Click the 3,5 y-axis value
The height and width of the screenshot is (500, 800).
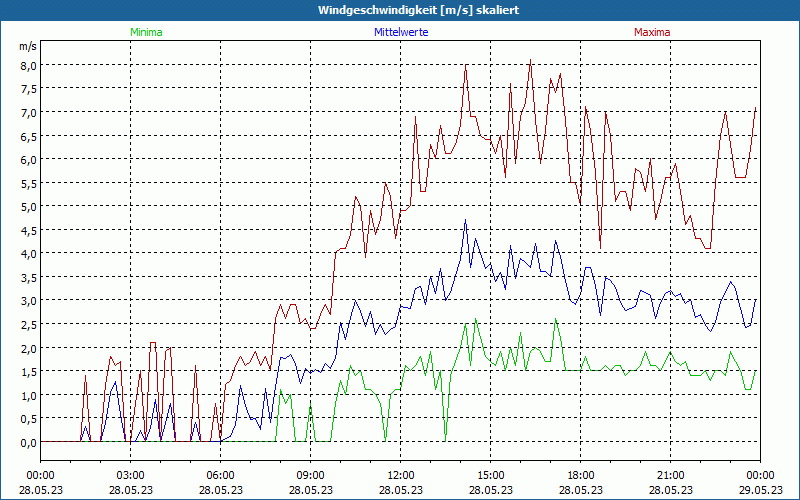tap(28, 277)
